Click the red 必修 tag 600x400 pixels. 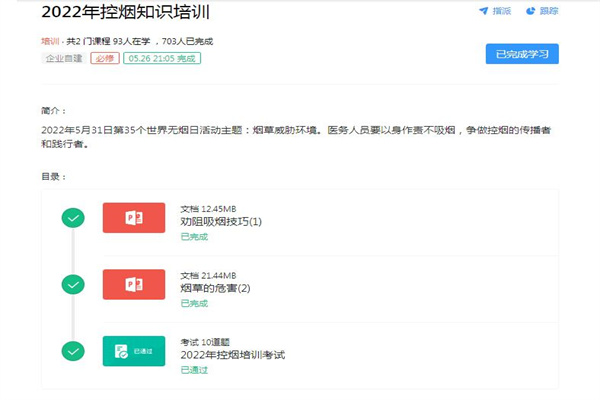(x=103, y=59)
